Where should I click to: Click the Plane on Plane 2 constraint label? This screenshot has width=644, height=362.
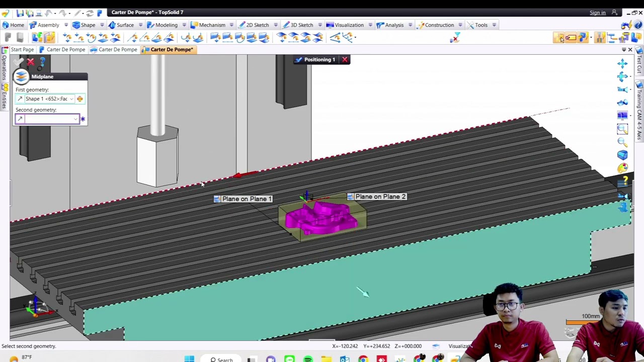point(376,197)
